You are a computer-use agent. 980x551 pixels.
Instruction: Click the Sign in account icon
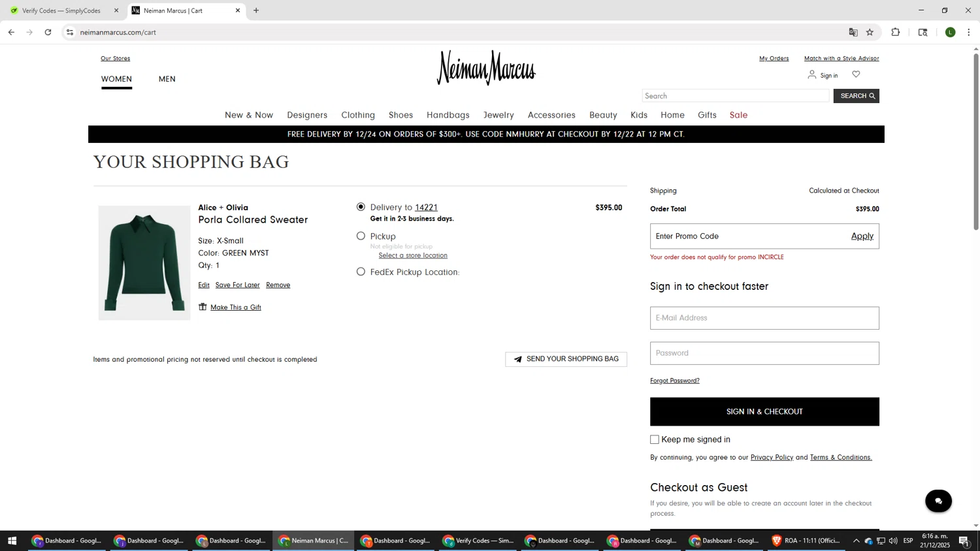tap(811, 74)
